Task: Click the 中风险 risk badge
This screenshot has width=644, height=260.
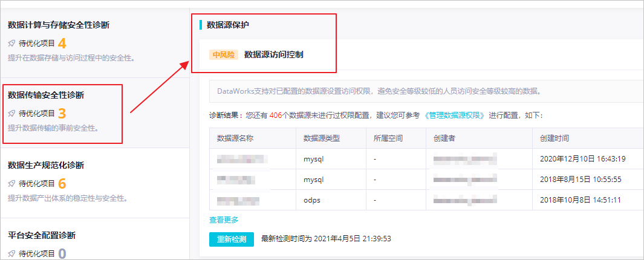Action: [224, 54]
